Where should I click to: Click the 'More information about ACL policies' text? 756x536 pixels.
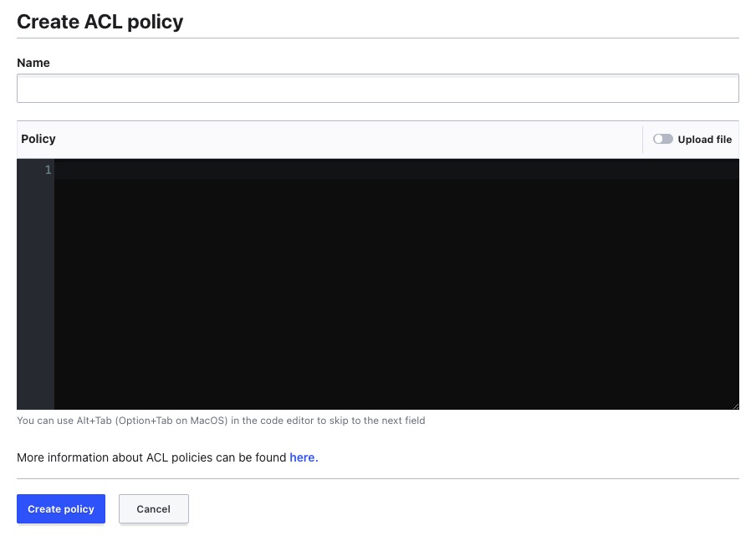pyautogui.click(x=149, y=457)
